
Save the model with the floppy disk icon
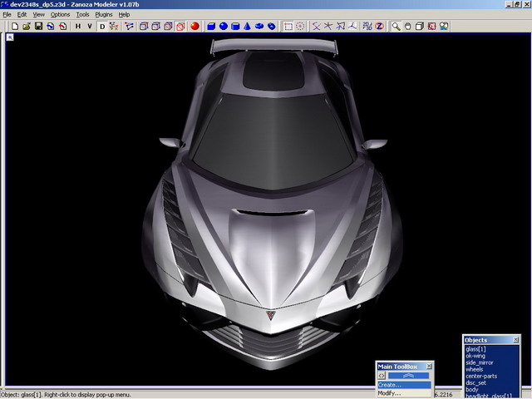click(38, 27)
